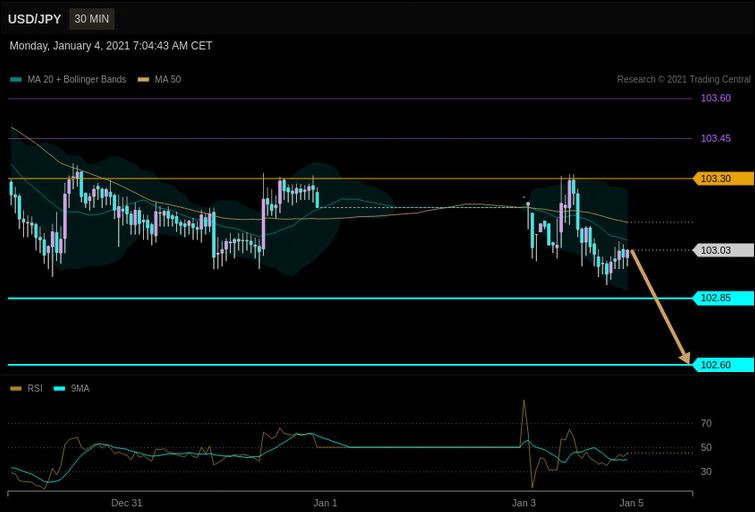Click the RSI legend color swatch
The image size is (755, 512).
[x=16, y=389]
